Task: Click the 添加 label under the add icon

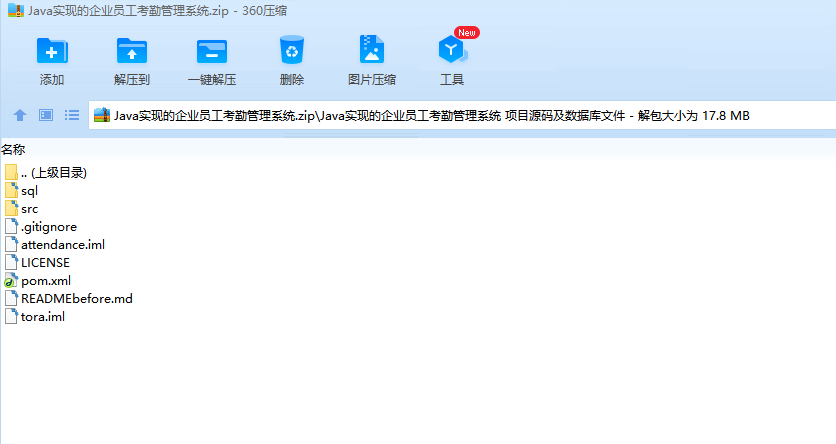Action: (x=52, y=80)
